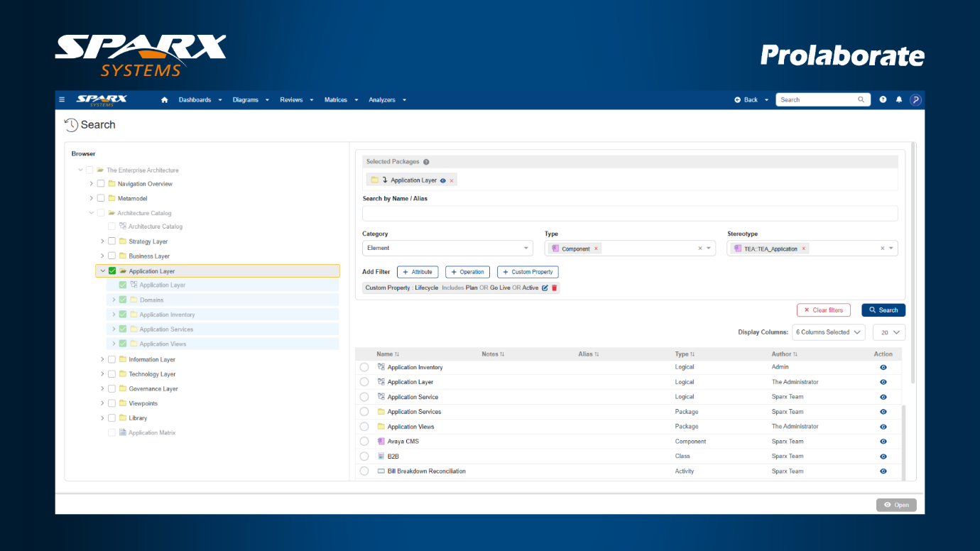Viewport: 980px width, 551px height.
Task: Open the Category dropdown
Action: (447, 249)
